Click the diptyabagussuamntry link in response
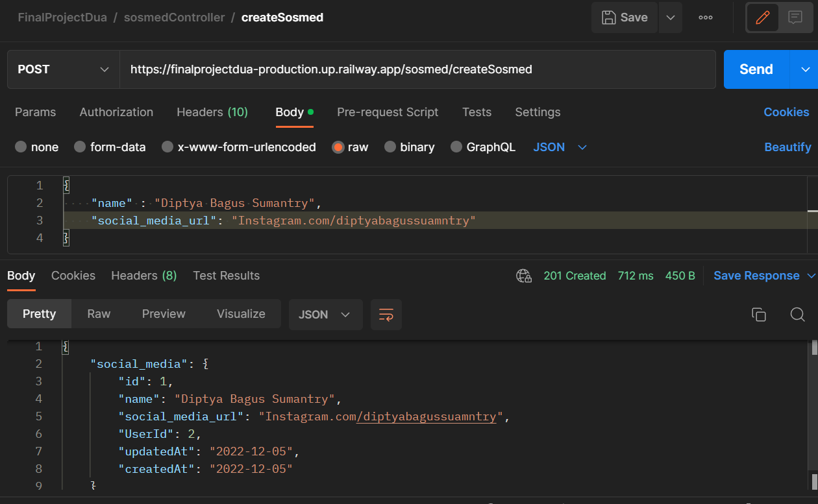The image size is (818, 504). pos(428,416)
